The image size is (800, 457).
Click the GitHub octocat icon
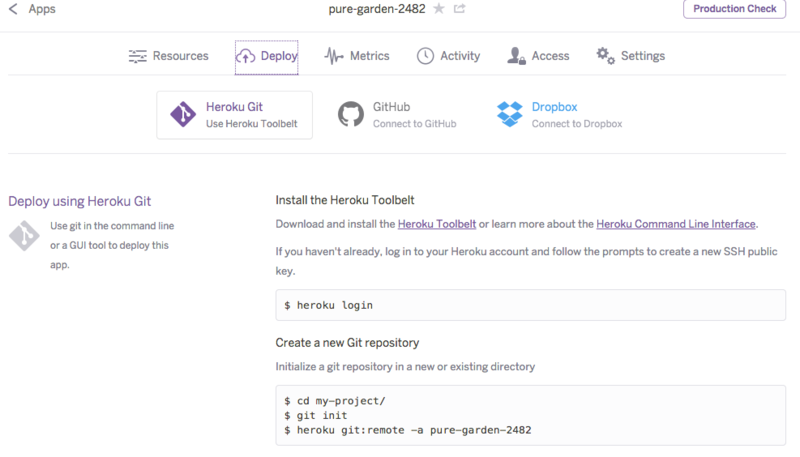pyautogui.click(x=351, y=114)
